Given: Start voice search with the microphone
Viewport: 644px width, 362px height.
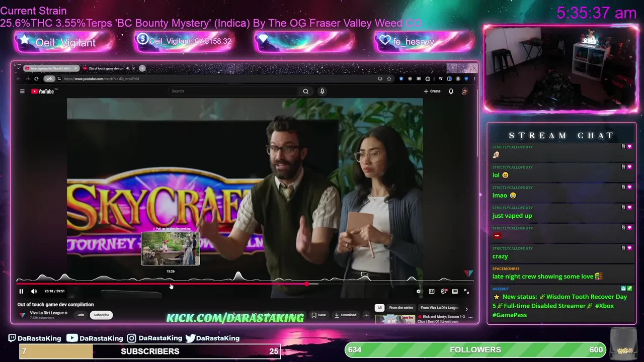Looking at the screenshot, I should pyautogui.click(x=322, y=91).
